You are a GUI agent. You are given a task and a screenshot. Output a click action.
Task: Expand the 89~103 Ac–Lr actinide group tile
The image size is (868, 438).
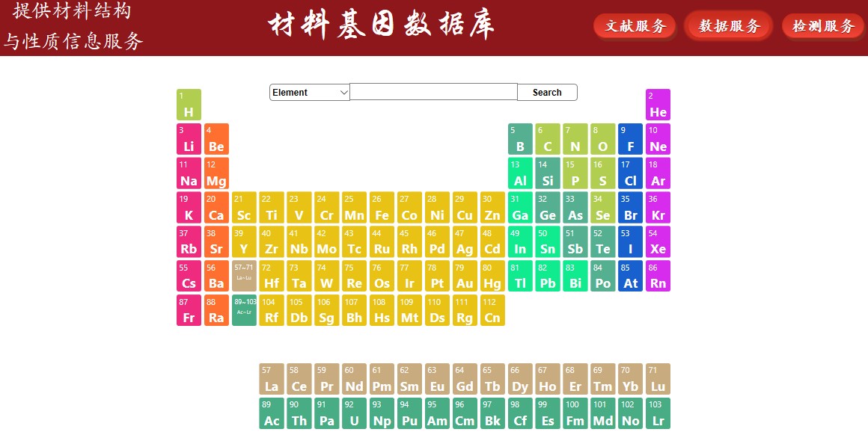244,310
